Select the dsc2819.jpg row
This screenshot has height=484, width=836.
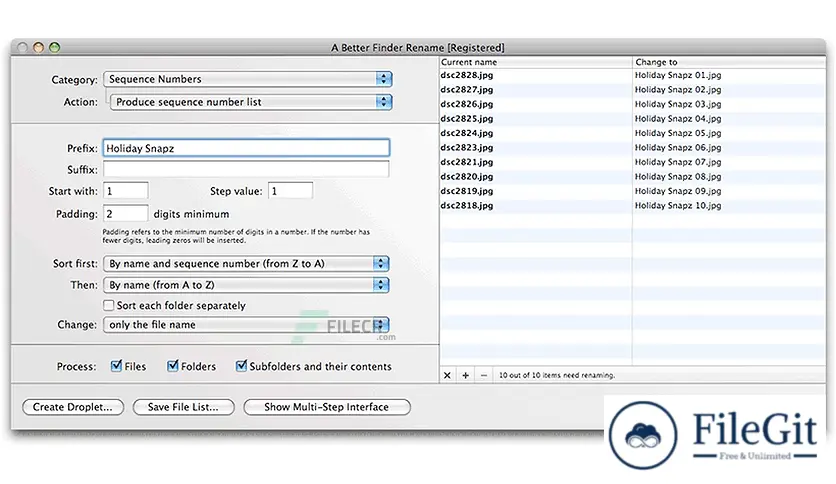[633, 191]
